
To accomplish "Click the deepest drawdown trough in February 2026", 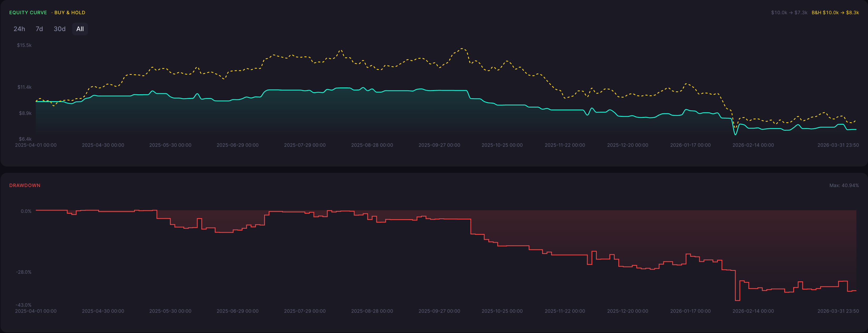I will (737, 300).
